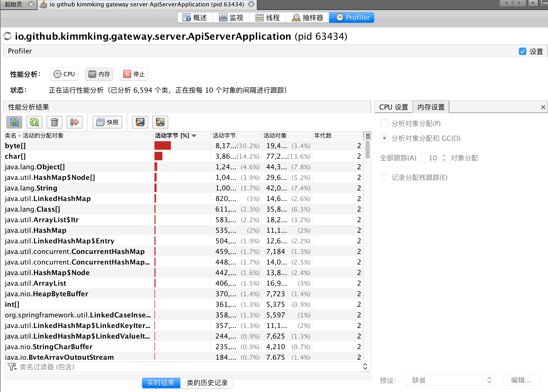Image resolution: width=548 pixels, height=392 pixels.
Task: Click the 类的历史记录 button
Action: (207, 383)
